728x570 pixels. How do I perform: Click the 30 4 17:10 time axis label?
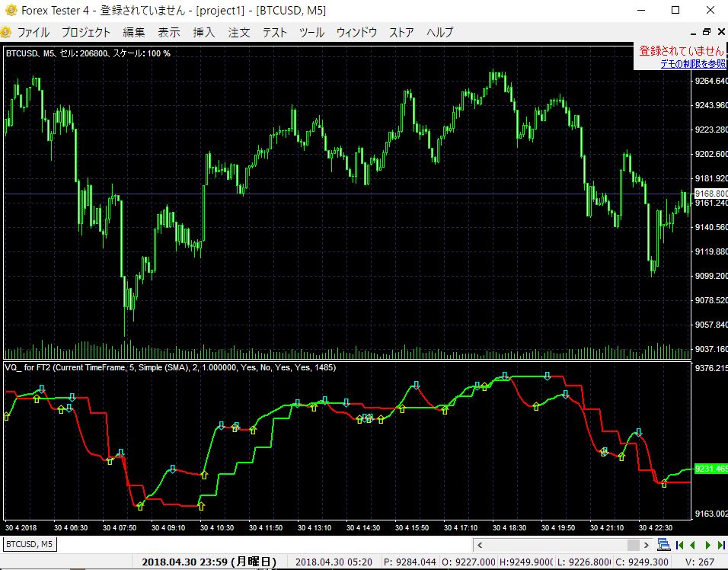click(x=461, y=528)
